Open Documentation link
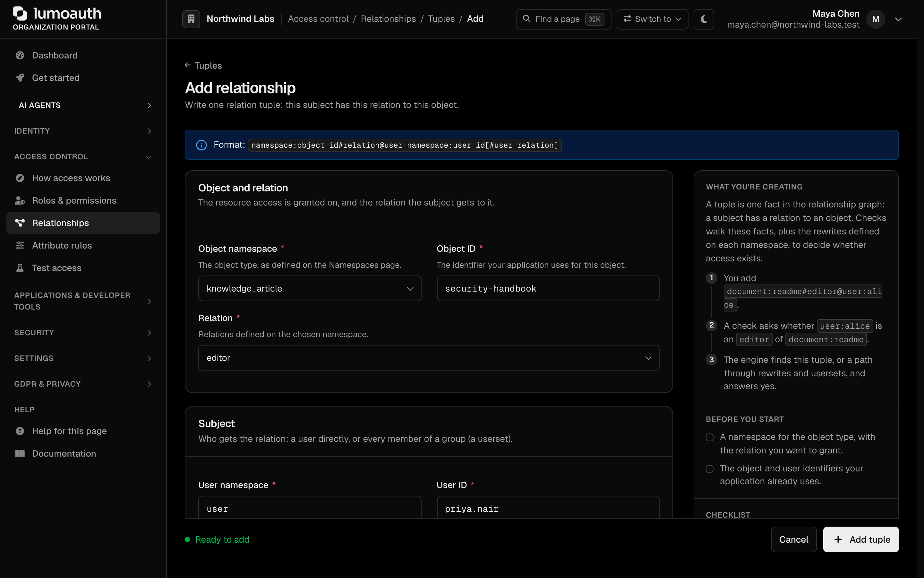The image size is (924, 578). [x=83, y=453]
